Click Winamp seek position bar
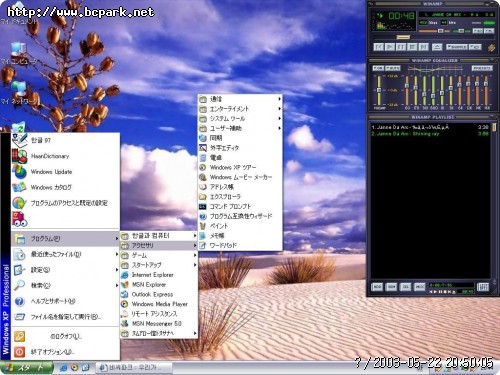500x375 pixels. pyautogui.click(x=433, y=37)
